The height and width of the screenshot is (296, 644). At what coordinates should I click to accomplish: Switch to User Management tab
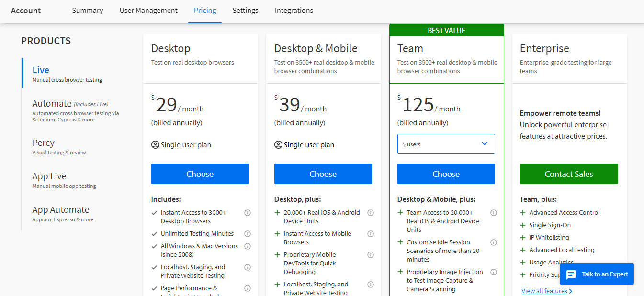click(x=148, y=11)
